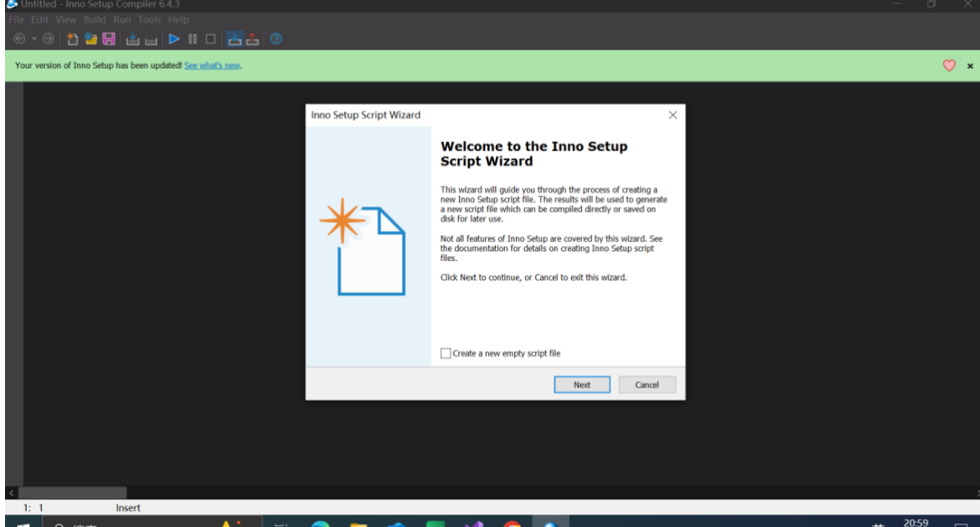
Task: Click the horizontal scrollbar thumb of editor
Action: pyautogui.click(x=73, y=493)
